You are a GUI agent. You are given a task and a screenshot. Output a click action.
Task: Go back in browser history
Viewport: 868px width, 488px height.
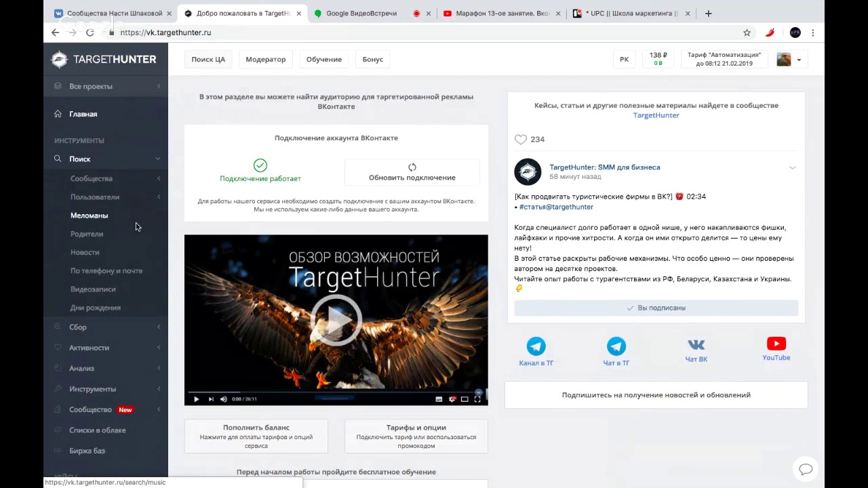pyautogui.click(x=56, y=33)
